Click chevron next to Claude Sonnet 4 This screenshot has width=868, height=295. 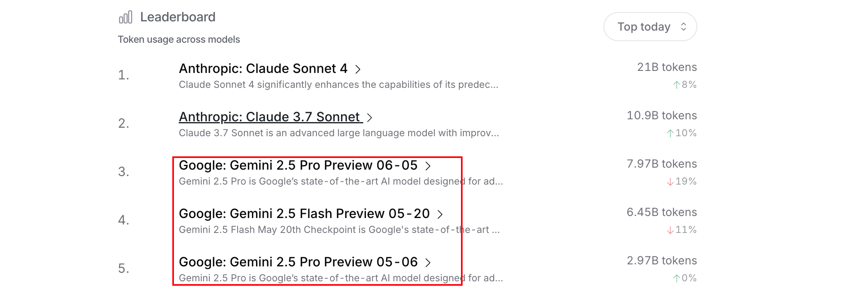(x=358, y=69)
